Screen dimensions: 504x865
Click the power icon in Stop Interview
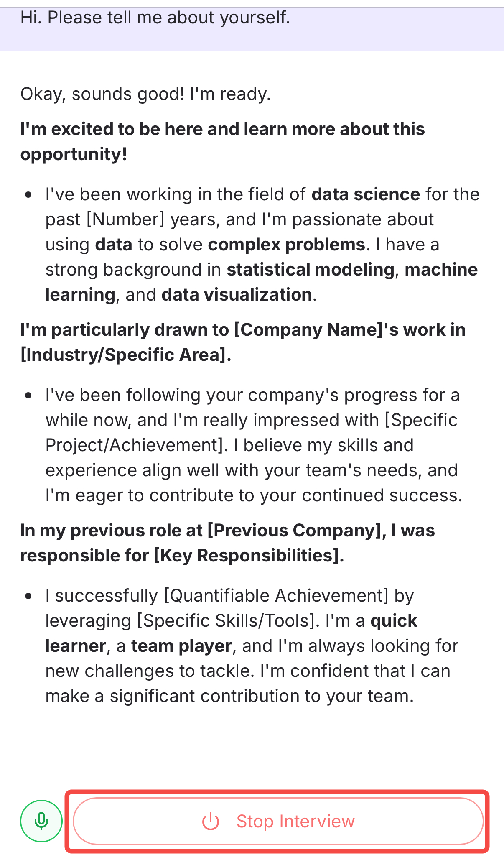click(211, 821)
